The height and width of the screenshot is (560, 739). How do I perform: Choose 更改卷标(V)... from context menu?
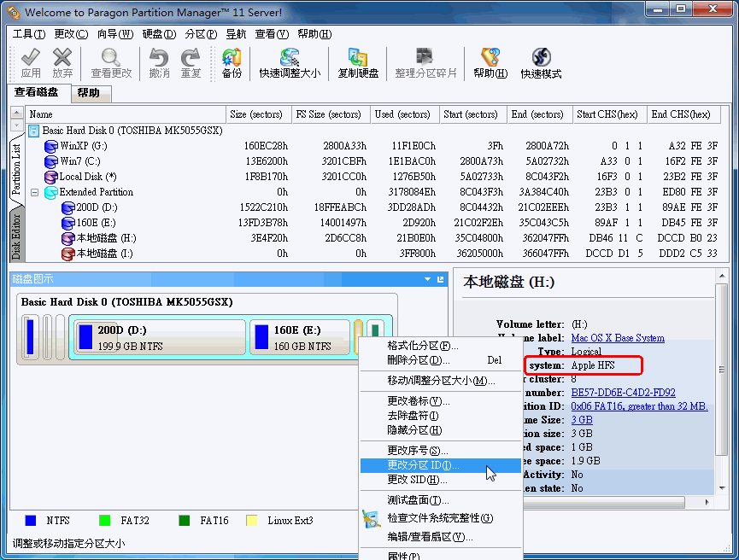[441, 401]
